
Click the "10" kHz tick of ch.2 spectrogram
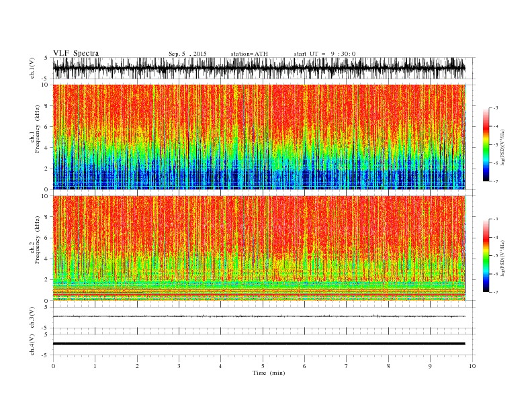45,196
